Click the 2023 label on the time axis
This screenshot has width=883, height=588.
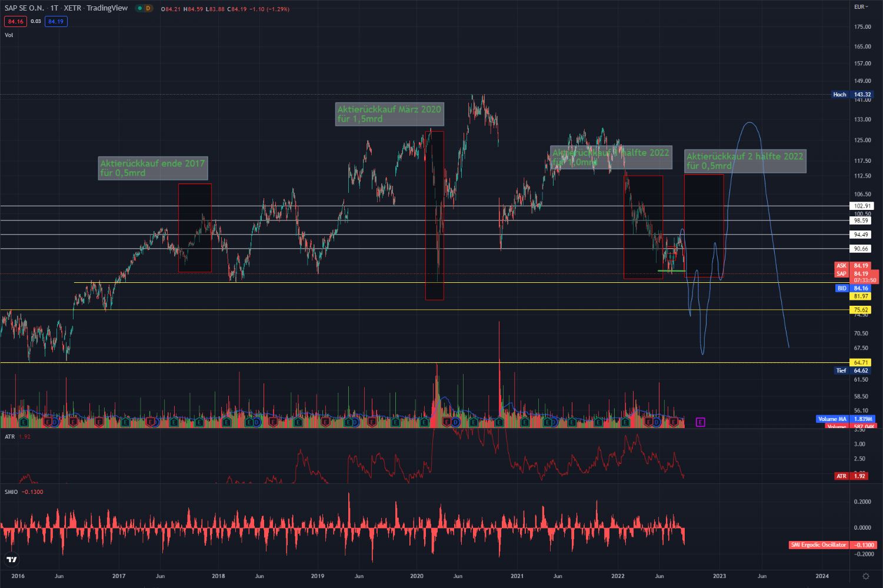click(719, 576)
